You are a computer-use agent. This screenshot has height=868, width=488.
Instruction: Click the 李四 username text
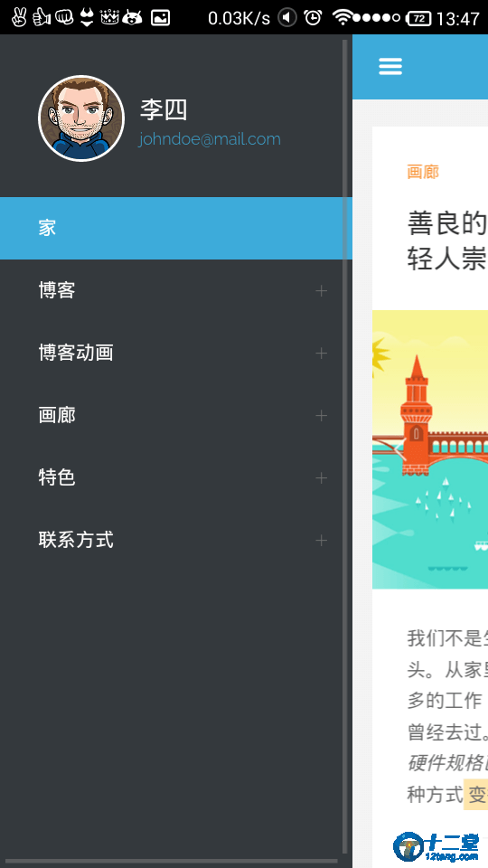coord(164,109)
